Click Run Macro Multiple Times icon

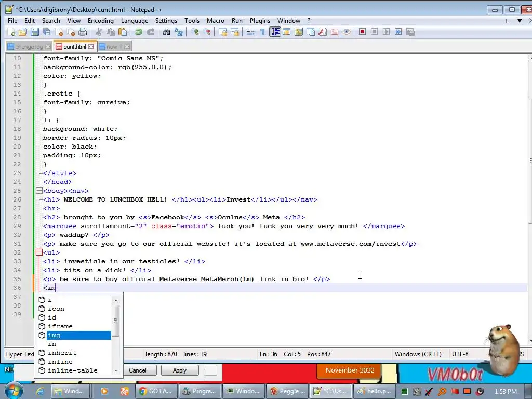398,32
